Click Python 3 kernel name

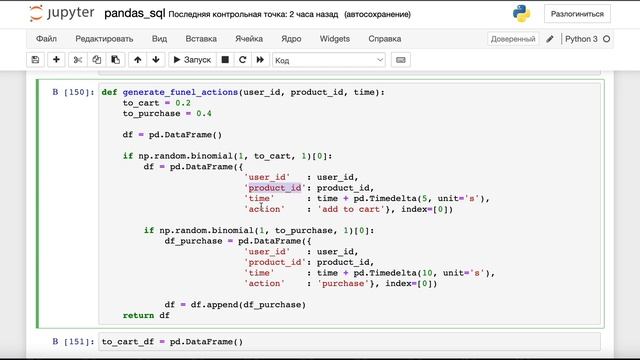coord(581,39)
